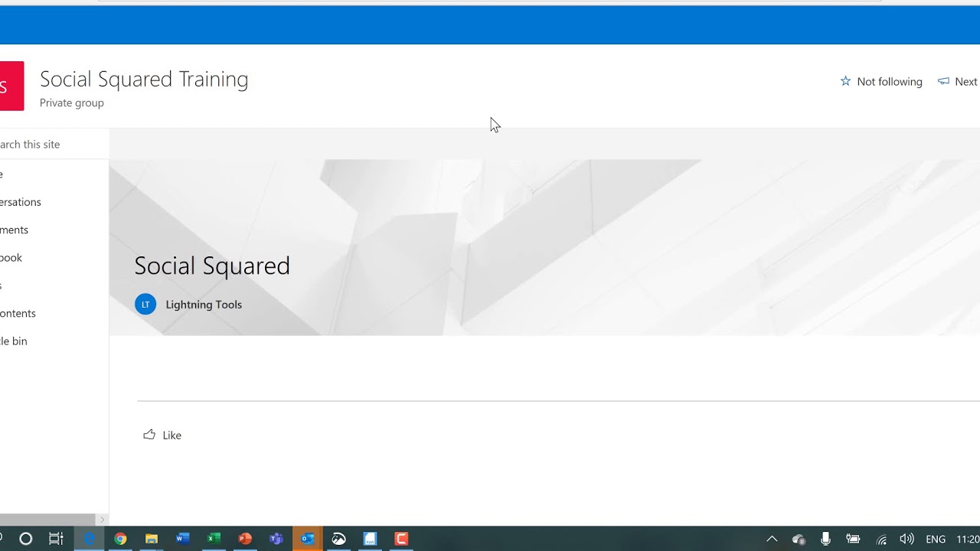The width and height of the screenshot is (980, 551).
Task: Open Google Chrome from the taskbar
Action: [120, 539]
